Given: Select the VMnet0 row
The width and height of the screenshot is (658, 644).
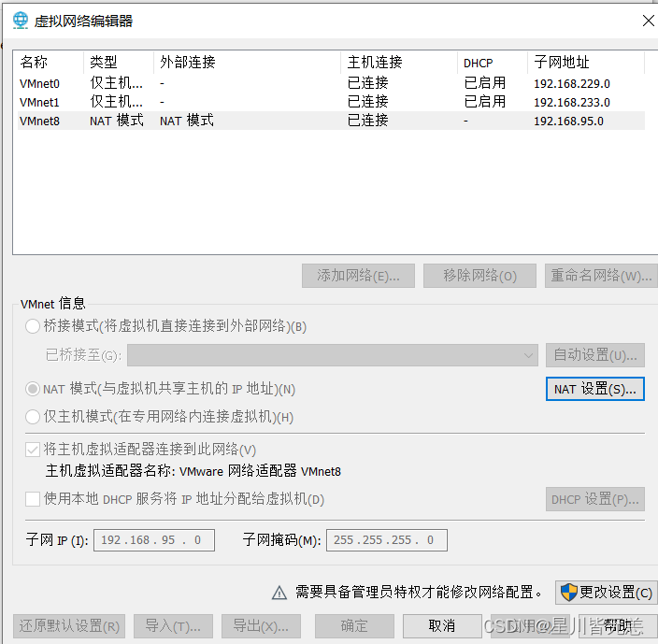Looking at the screenshot, I should pyautogui.click(x=331, y=83).
